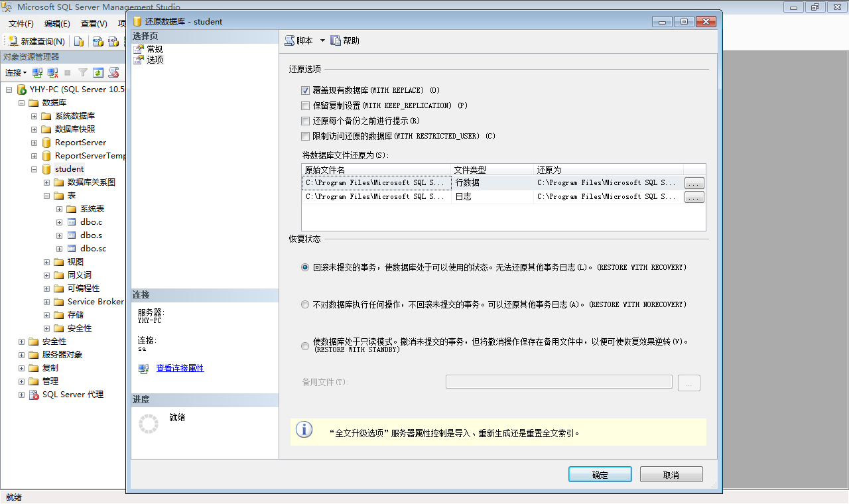Click the Database Engine Query icon
This screenshot has width=849, height=504.
click(79, 41)
